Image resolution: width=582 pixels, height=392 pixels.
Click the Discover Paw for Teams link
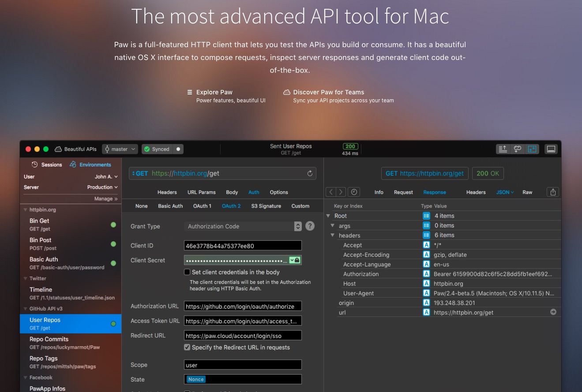[x=328, y=92]
